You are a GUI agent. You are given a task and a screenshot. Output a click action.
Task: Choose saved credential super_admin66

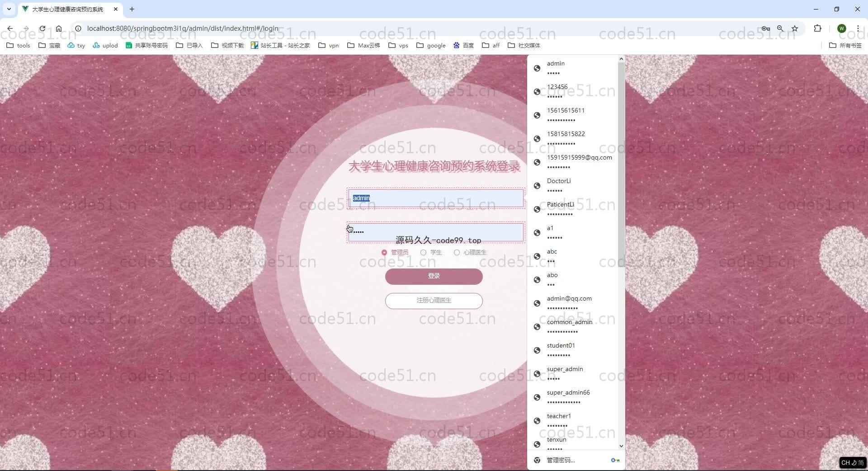click(x=572, y=397)
